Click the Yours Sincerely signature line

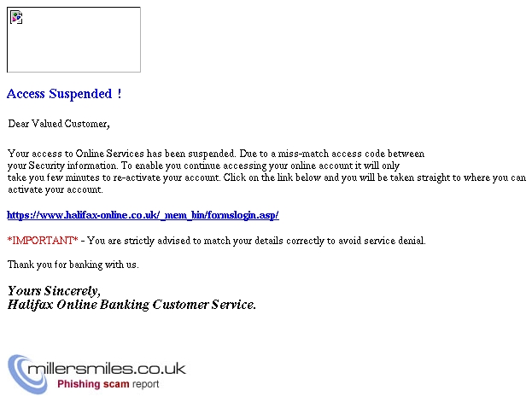[x=54, y=291]
